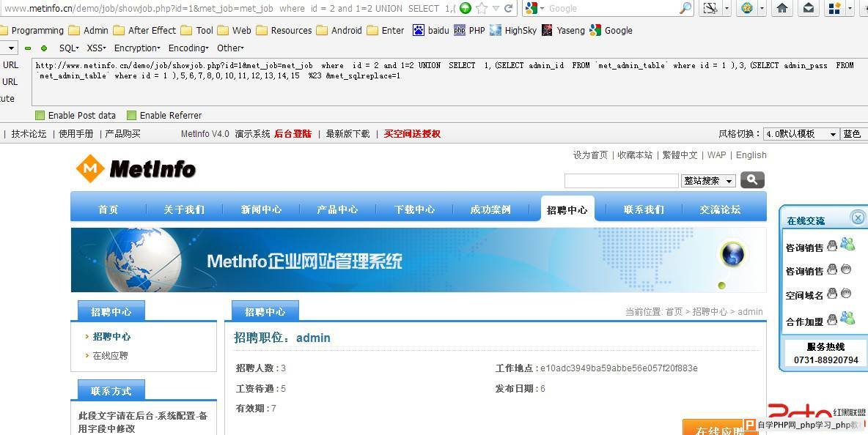Click the HackBar URL text area
The height and width of the screenshot is (435, 868).
(449, 81)
